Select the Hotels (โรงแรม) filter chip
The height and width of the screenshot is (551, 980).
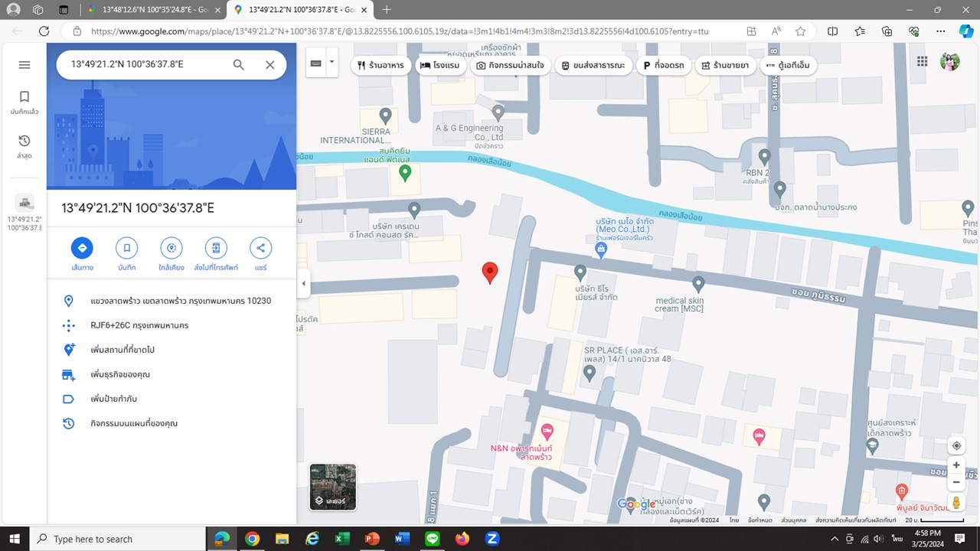(439, 66)
